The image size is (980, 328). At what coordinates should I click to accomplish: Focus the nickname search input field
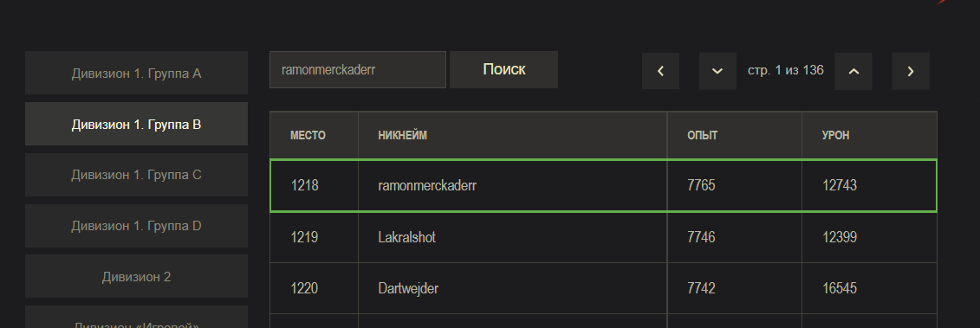coord(358,69)
